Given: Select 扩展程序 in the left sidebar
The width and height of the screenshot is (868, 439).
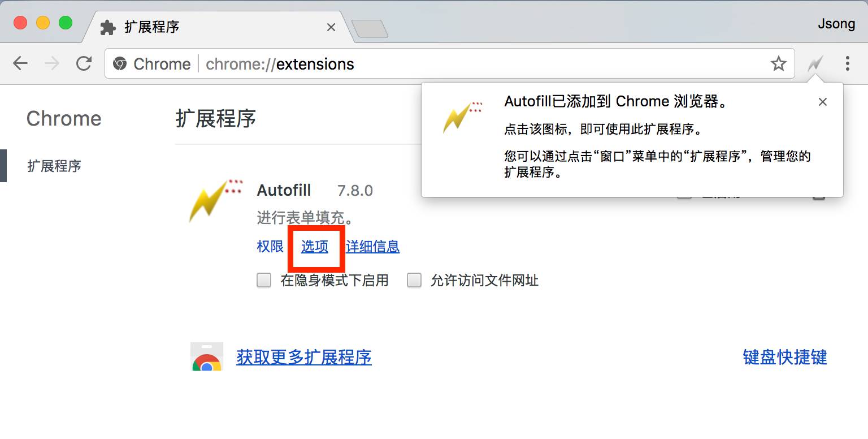Looking at the screenshot, I should click(54, 166).
